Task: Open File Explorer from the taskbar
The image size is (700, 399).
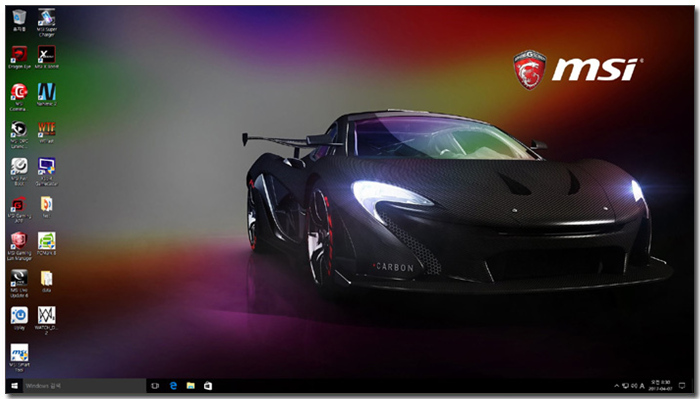Action: [x=191, y=386]
